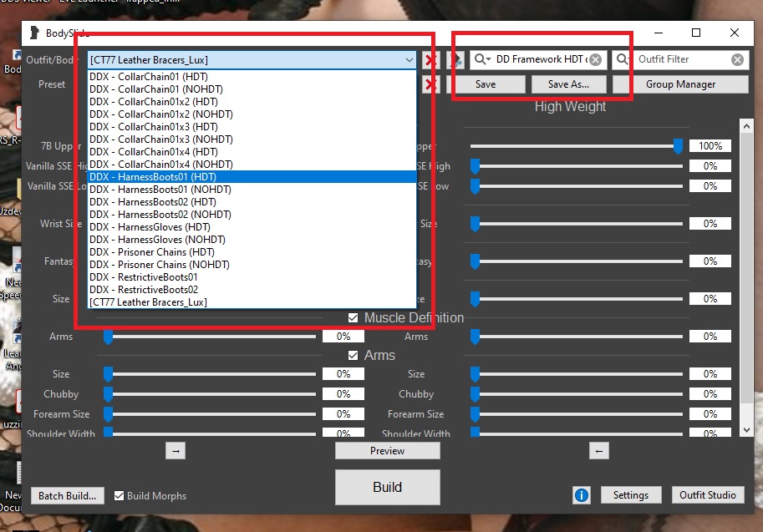Click the high weight arms Size slider
Image resolution: width=763 pixels, height=532 pixels.
pyautogui.click(x=576, y=374)
